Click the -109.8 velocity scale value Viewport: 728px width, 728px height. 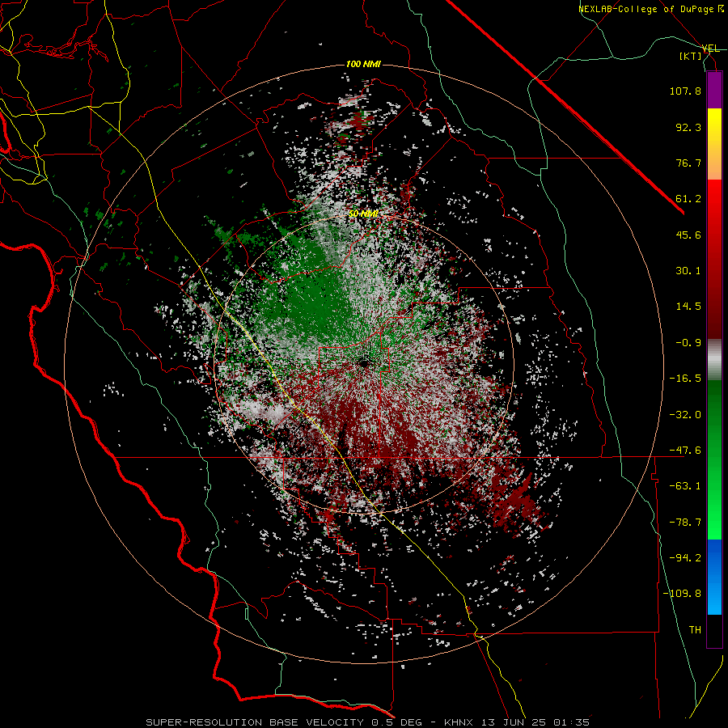682,594
